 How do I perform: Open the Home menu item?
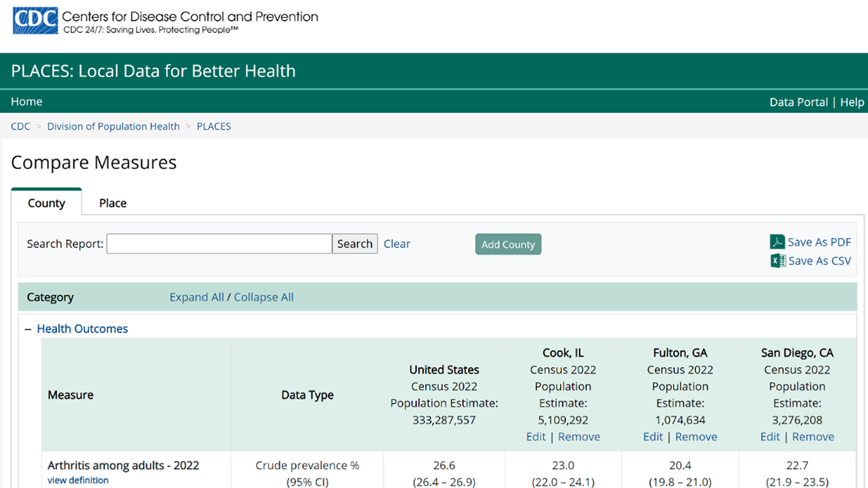click(x=26, y=102)
